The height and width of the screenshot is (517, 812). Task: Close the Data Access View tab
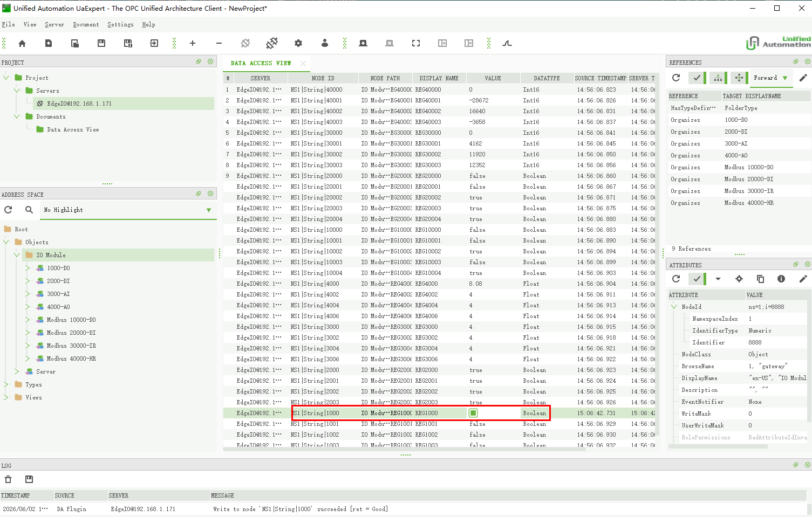tap(303, 64)
